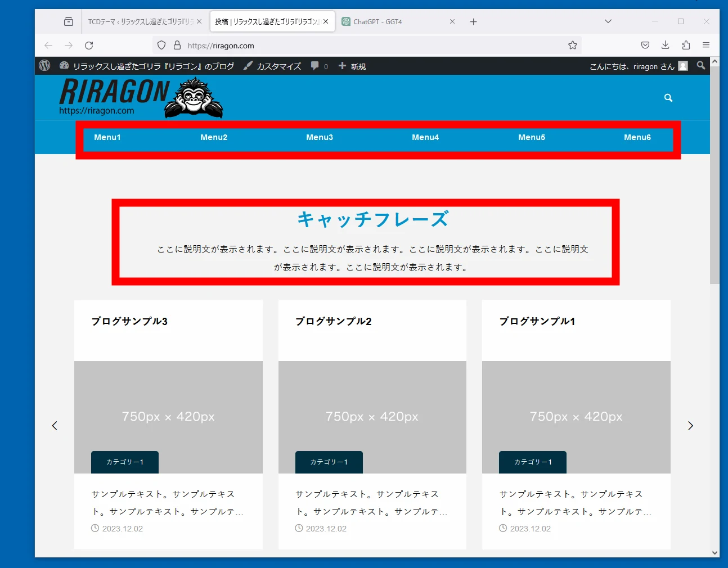The width and height of the screenshot is (728, 568).
Task: Click the page vertical scrollbar thumb
Action: click(x=714, y=174)
